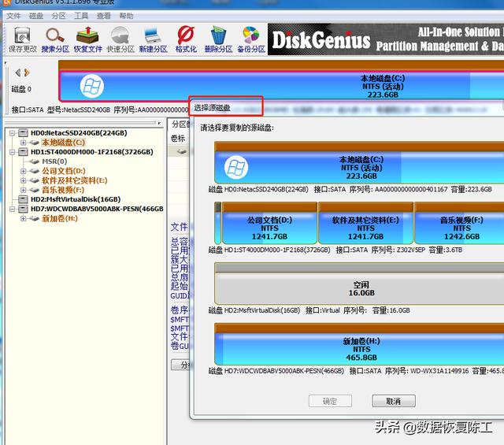Open the 磁盘 (Disk) menu
This screenshot has height=445, width=504.
coord(36,16)
